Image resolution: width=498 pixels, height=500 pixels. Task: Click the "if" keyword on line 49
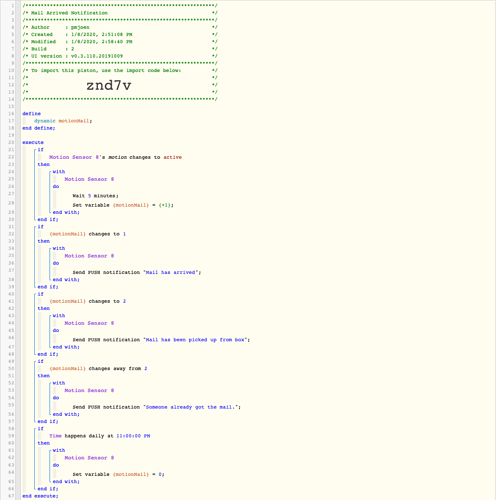click(40, 361)
